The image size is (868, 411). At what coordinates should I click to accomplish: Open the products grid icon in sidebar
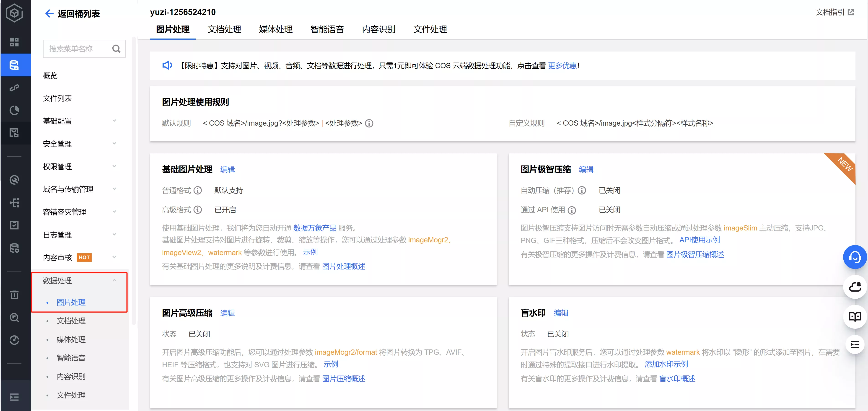pos(15,42)
